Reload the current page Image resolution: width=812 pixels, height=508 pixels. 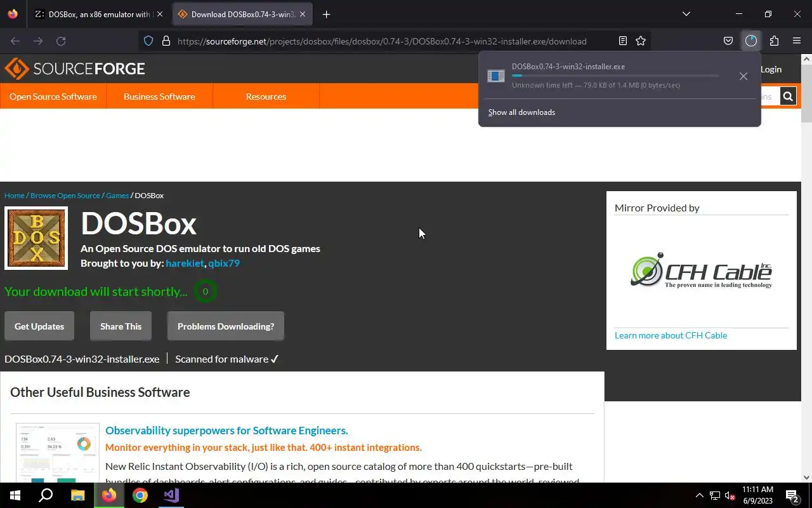point(61,41)
